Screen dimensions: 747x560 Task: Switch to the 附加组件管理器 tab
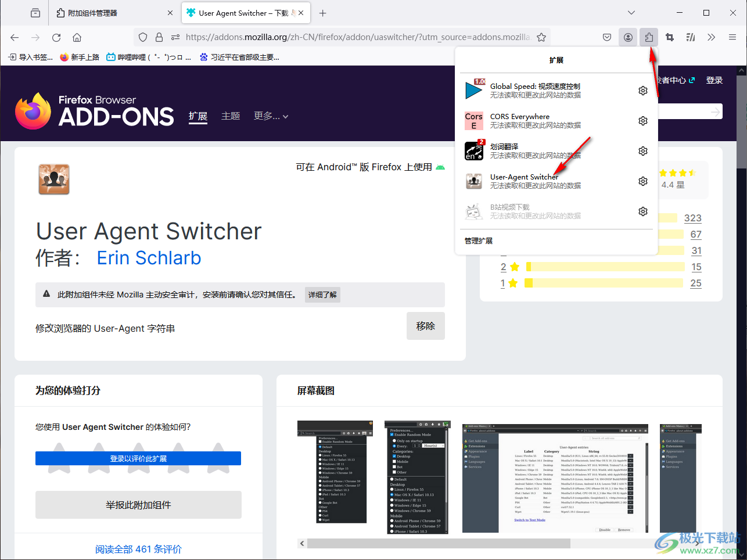tap(114, 13)
